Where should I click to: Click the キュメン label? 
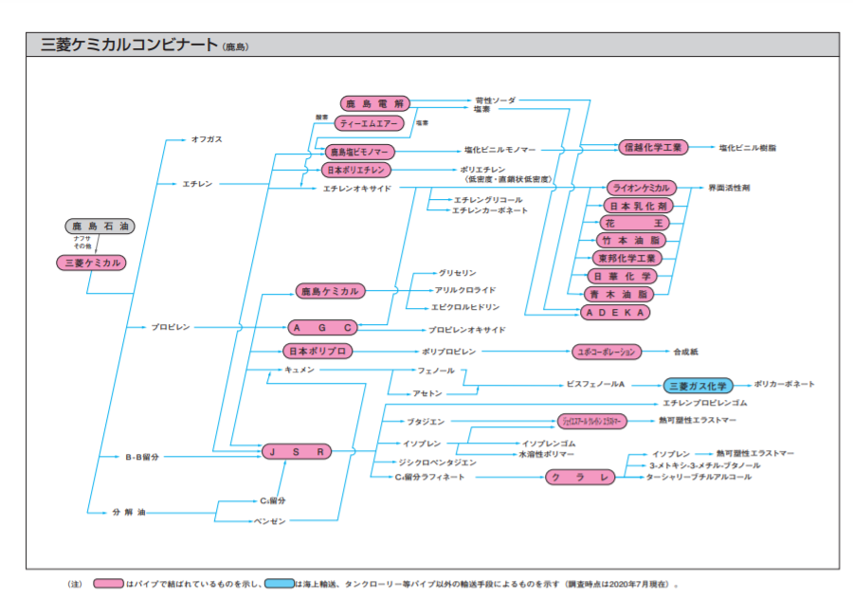click(299, 370)
